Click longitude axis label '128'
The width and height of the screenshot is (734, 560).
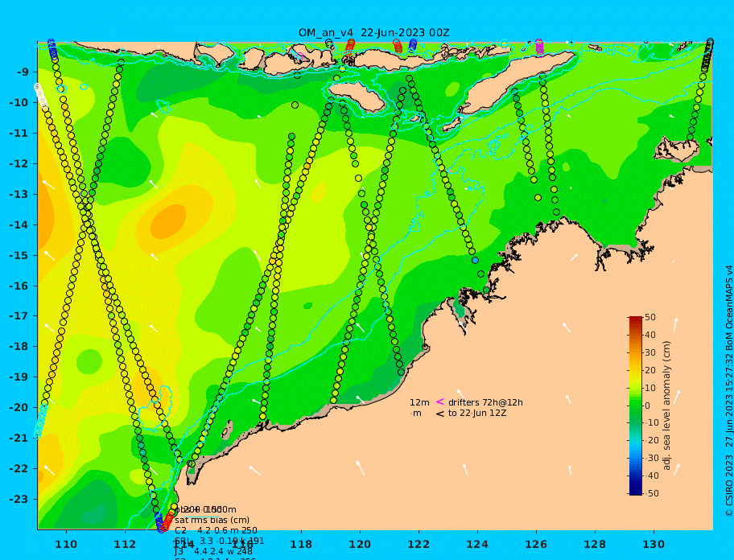tap(595, 544)
